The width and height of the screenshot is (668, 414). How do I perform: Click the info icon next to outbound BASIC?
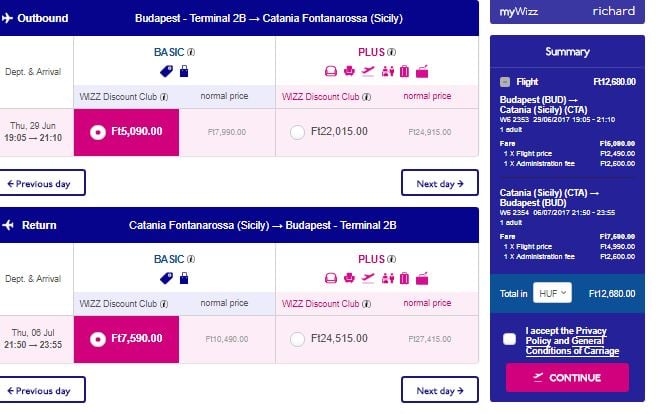pos(191,52)
